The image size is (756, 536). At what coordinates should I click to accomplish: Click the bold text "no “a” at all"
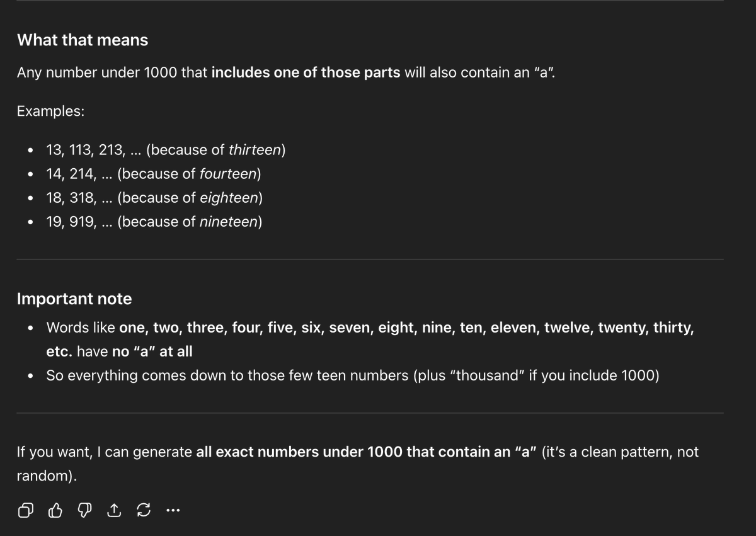coord(152,351)
